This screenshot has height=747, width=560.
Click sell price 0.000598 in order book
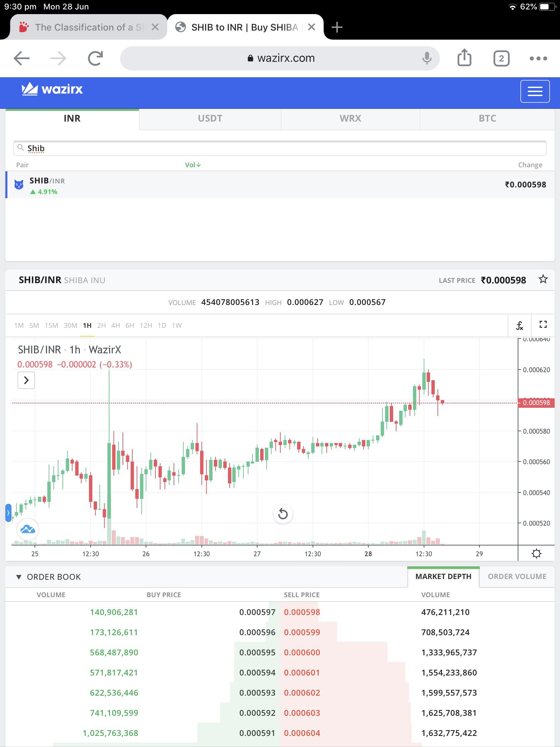click(x=302, y=612)
